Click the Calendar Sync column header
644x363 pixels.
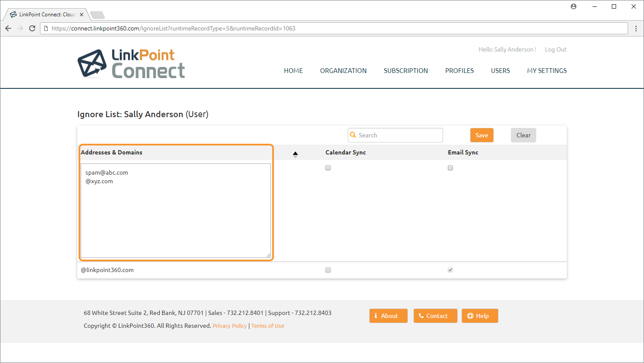[346, 152]
